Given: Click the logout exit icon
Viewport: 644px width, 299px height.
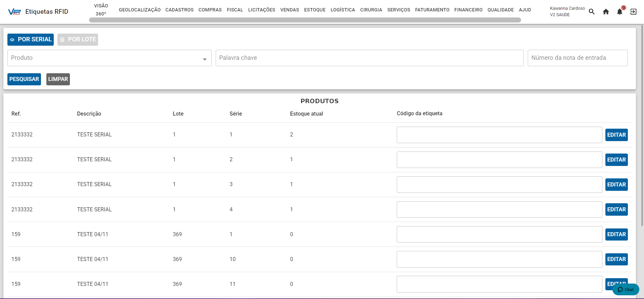Looking at the screenshot, I should pos(633,12).
